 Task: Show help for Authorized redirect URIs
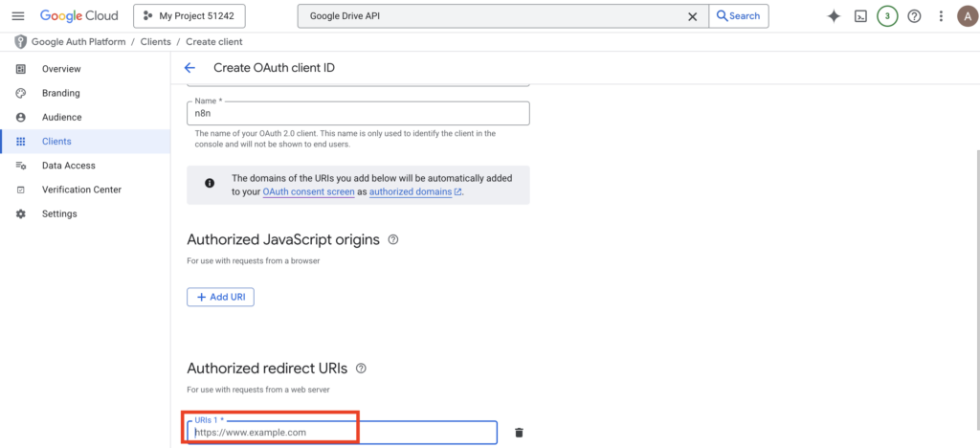[361, 369]
